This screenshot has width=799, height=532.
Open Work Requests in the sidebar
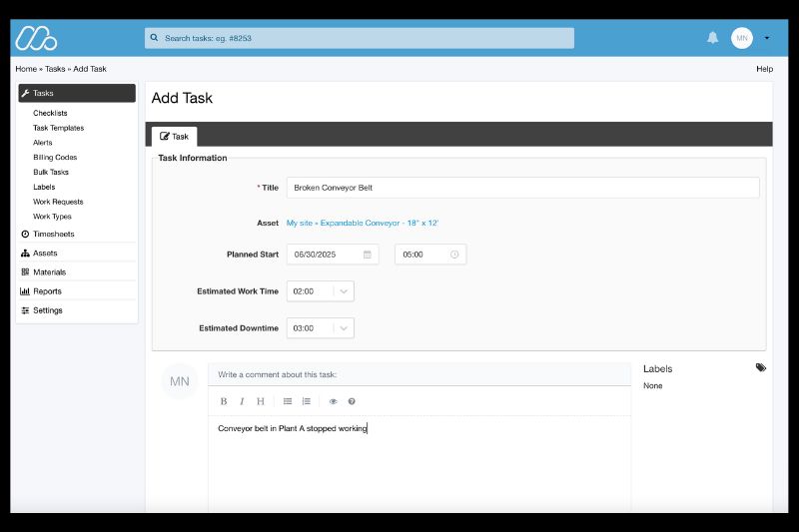pos(58,202)
